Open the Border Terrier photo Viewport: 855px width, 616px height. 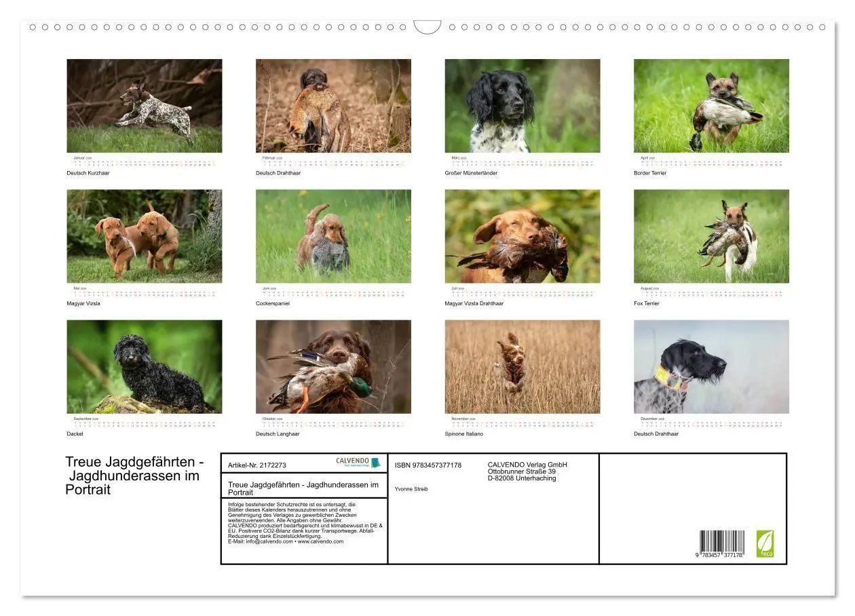click(x=711, y=106)
